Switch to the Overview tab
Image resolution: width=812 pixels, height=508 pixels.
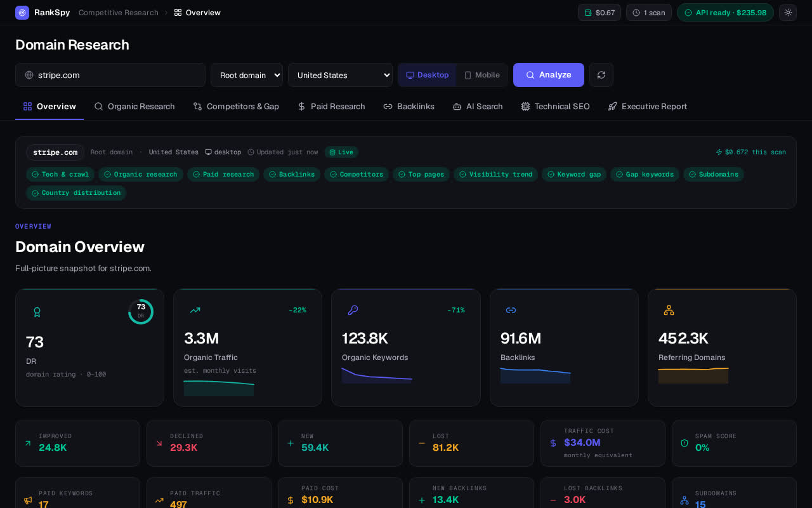(x=49, y=107)
